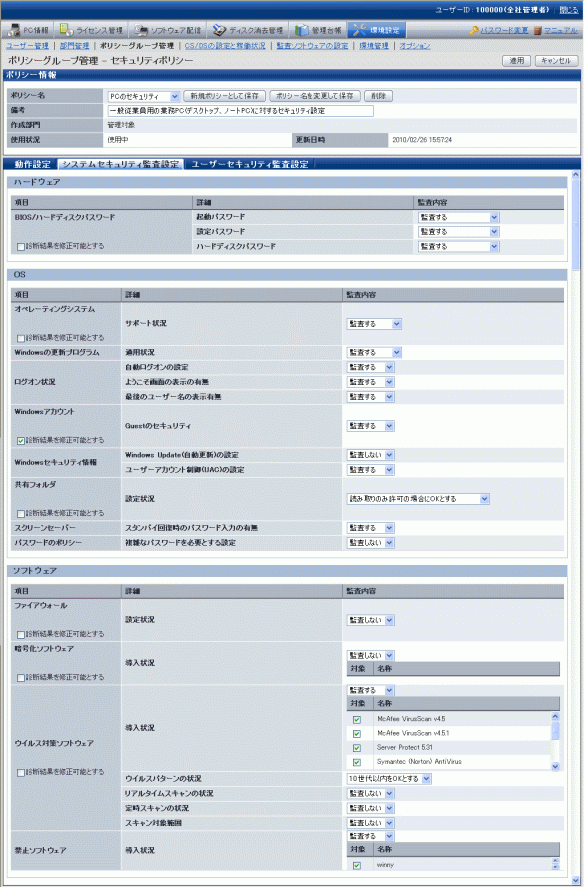Open the 適用状況 dropdown for Windowsの更新プログラム
The width and height of the screenshot is (584, 887).
click(x=374, y=352)
